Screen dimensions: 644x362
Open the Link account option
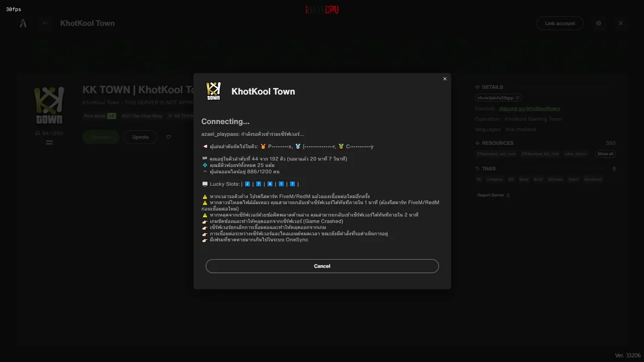(560, 23)
